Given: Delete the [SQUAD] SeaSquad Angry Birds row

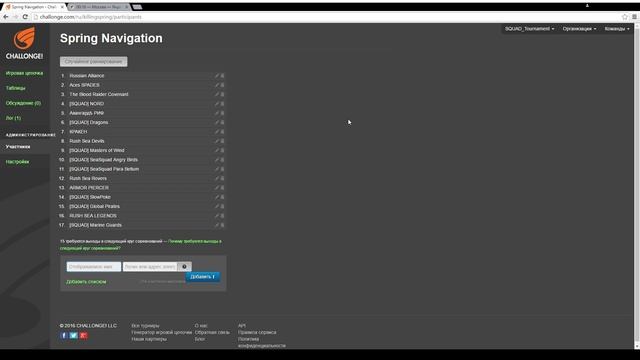Looking at the screenshot, I should pyautogui.click(x=222, y=160).
